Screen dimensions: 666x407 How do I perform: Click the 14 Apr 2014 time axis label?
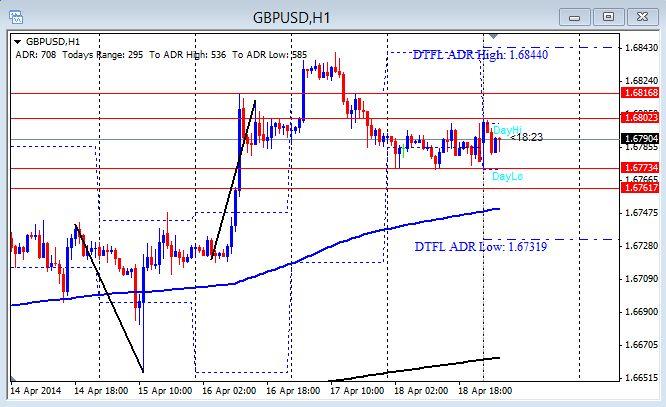[x=36, y=390]
